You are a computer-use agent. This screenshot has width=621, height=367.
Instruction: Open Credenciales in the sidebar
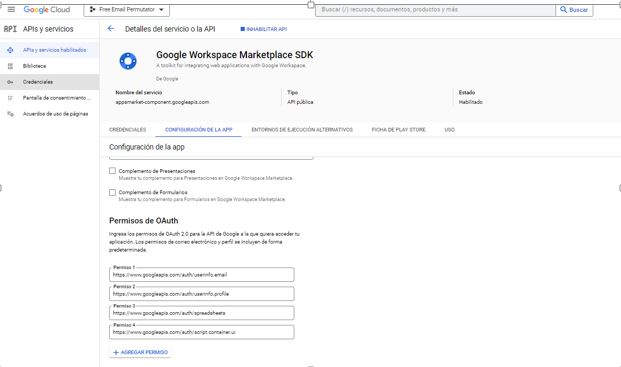(x=50, y=82)
